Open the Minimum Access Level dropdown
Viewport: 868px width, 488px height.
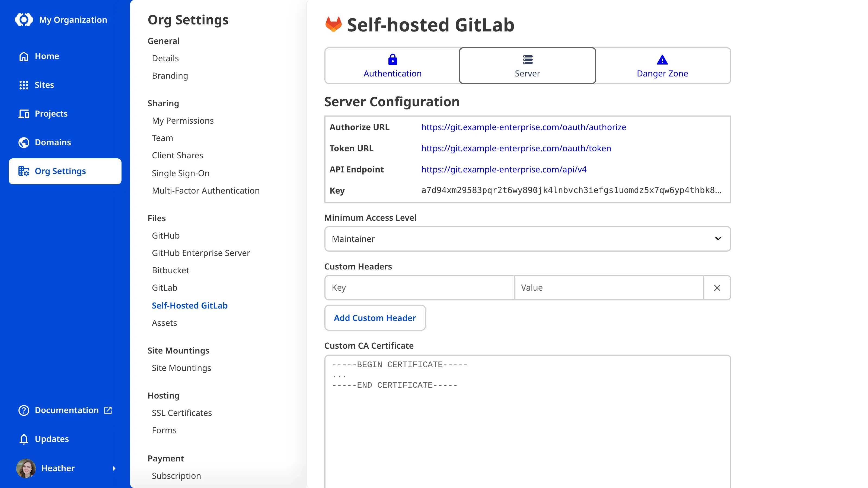[x=527, y=239]
